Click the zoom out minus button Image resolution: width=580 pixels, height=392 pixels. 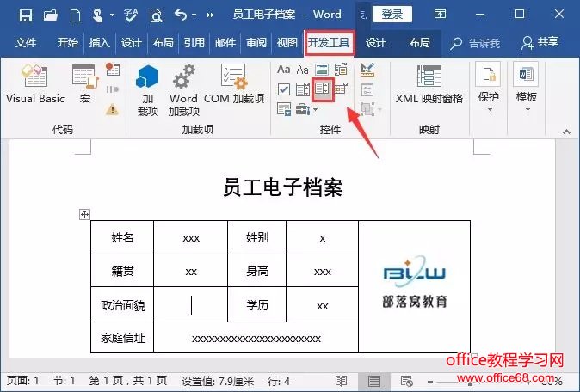(430, 381)
